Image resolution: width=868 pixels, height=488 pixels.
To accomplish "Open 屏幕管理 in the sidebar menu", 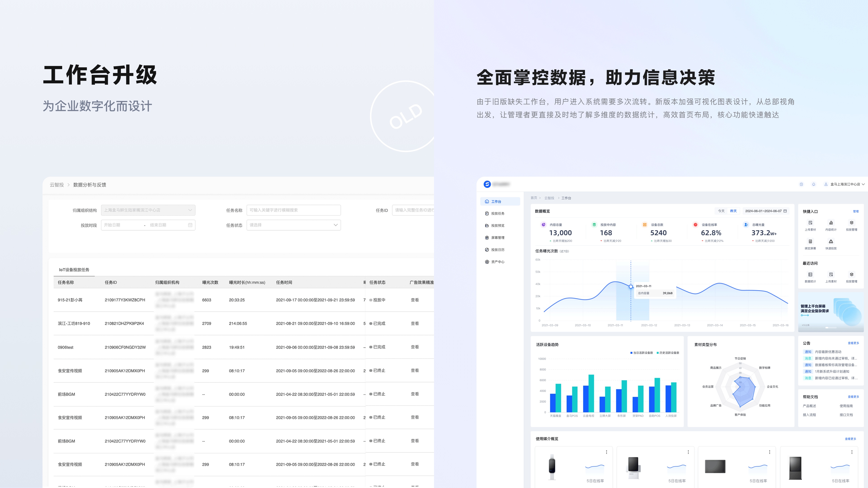I will 497,238.
